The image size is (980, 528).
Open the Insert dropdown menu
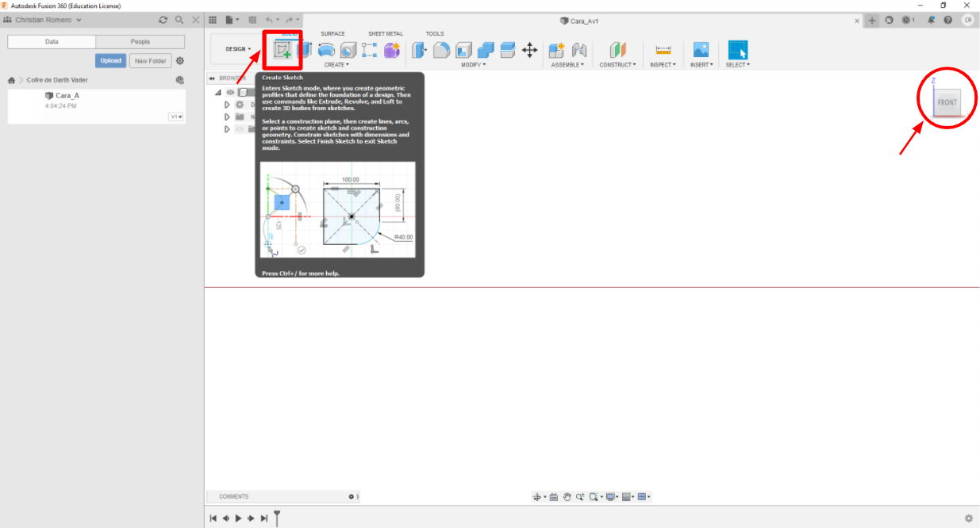pyautogui.click(x=701, y=65)
